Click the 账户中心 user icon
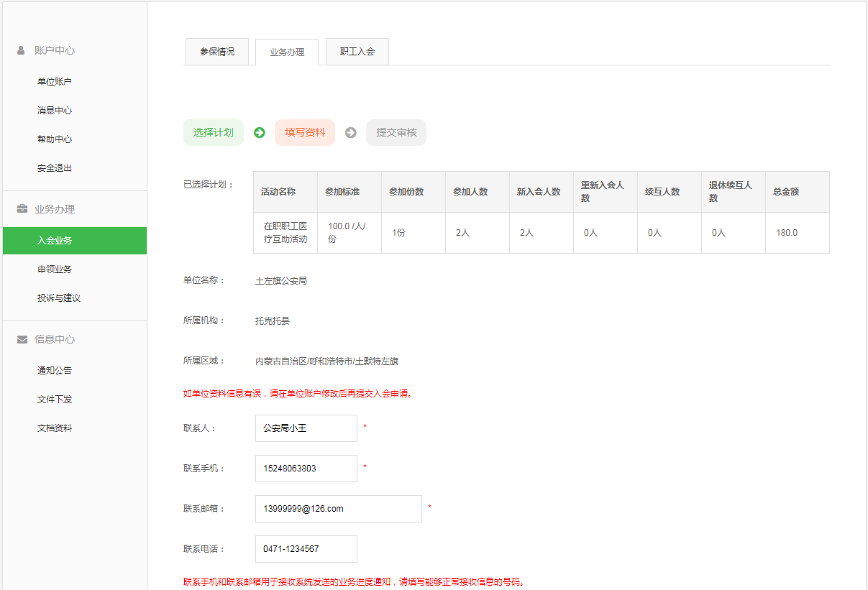This screenshot has width=868, height=590. point(21,50)
